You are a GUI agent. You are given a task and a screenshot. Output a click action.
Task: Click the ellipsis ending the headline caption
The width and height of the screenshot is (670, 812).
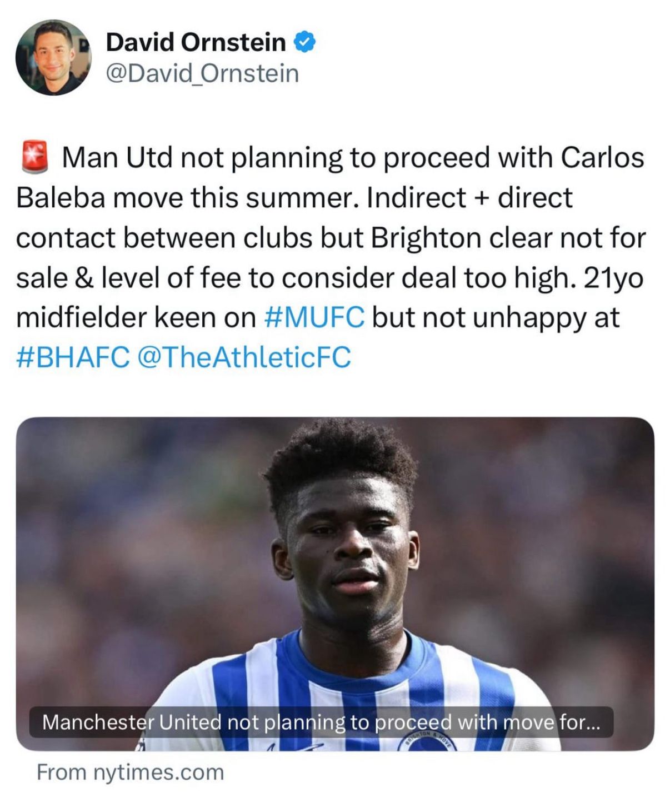click(593, 723)
